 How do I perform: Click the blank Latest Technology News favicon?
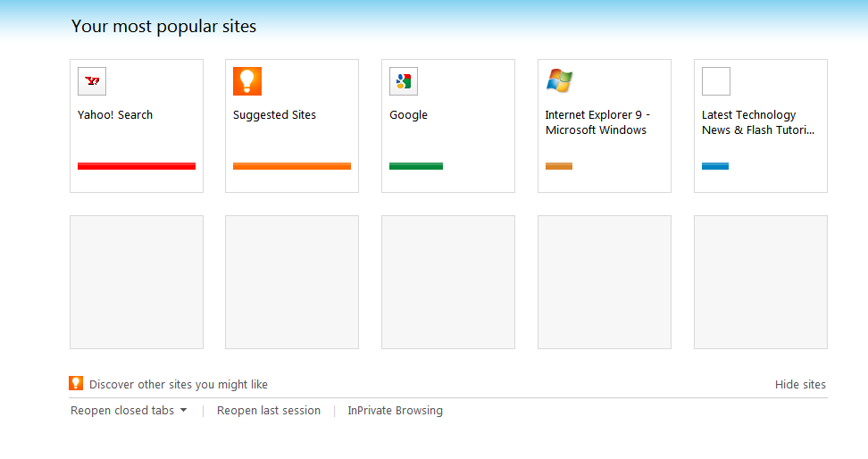pos(716,81)
